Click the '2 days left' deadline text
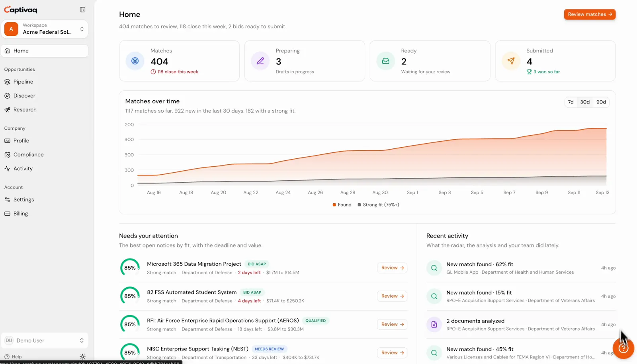 coord(249,273)
